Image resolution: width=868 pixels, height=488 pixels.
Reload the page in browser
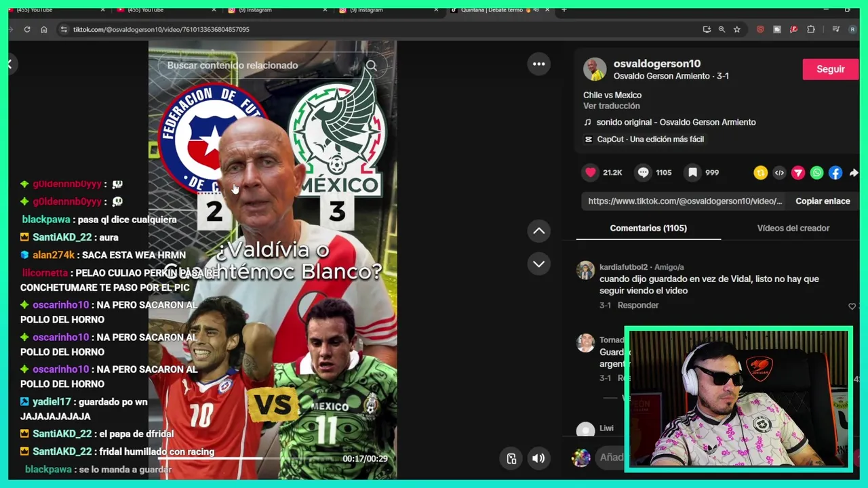click(x=27, y=29)
